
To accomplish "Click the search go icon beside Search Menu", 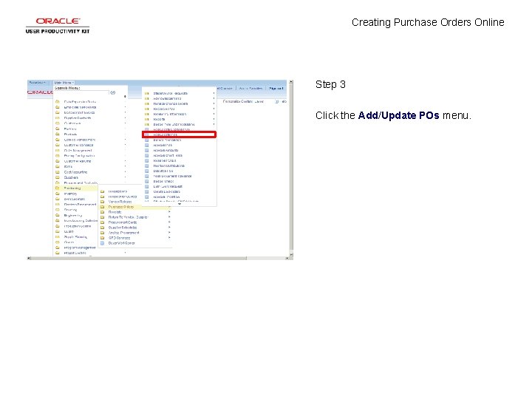I will [x=113, y=92].
